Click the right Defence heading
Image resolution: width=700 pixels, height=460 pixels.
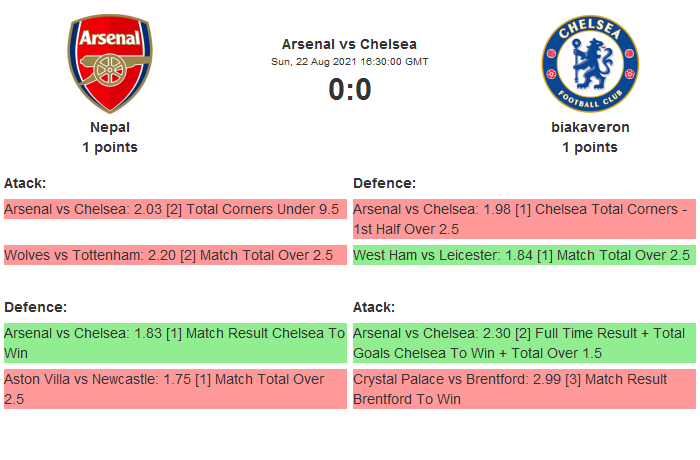385,183
